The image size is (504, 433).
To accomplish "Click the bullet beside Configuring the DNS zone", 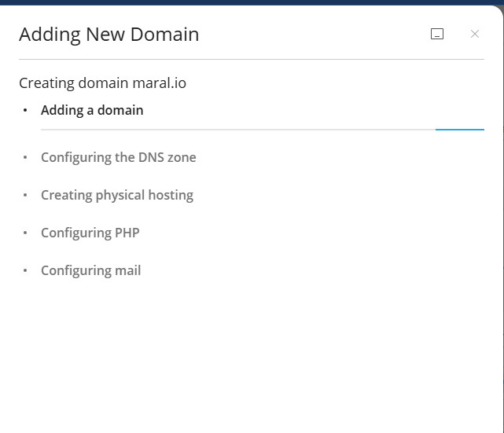I will point(25,158).
